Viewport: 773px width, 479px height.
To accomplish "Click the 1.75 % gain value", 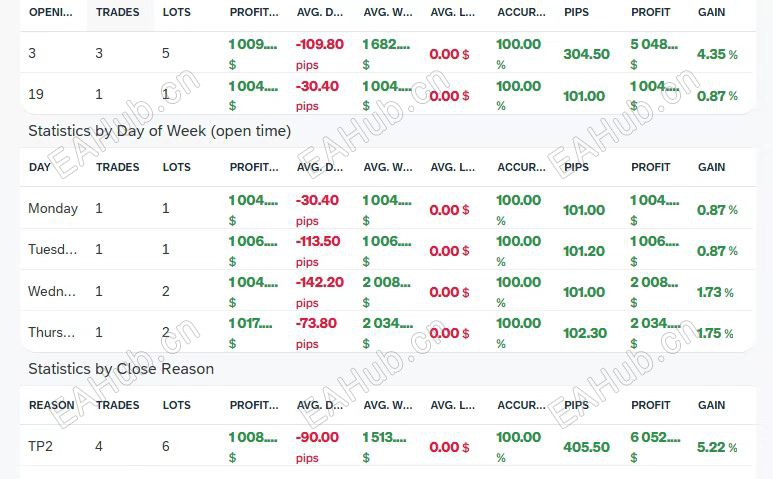I will click(x=715, y=333).
